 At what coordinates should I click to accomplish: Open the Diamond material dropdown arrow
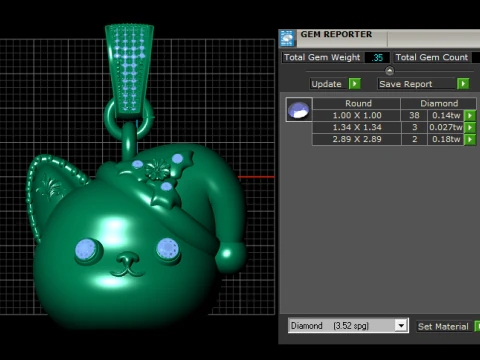pyautogui.click(x=401, y=325)
